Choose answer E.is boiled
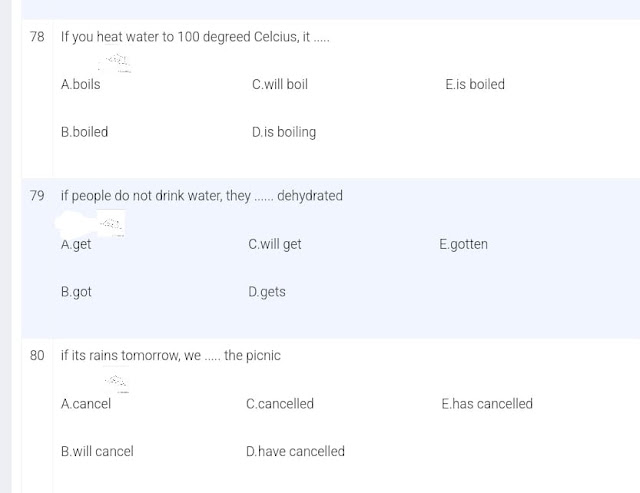 [475, 84]
